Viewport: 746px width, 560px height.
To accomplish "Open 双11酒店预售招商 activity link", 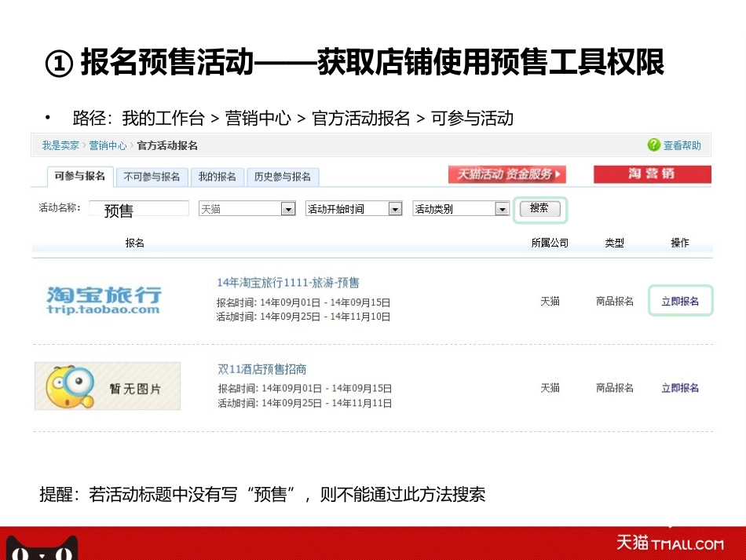I will [261, 369].
